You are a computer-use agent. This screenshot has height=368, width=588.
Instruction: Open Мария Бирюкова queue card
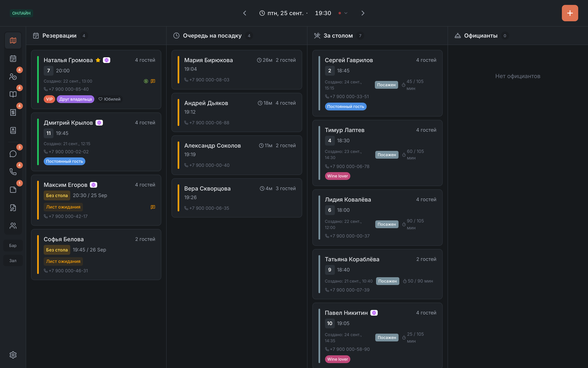coord(237,70)
